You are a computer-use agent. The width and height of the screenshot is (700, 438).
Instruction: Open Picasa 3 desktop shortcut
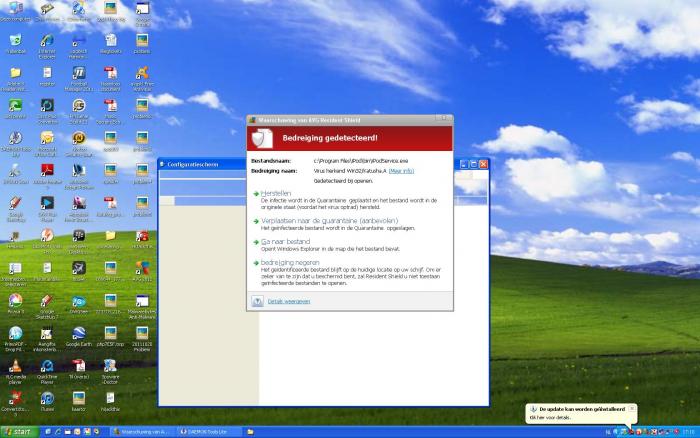(15, 304)
